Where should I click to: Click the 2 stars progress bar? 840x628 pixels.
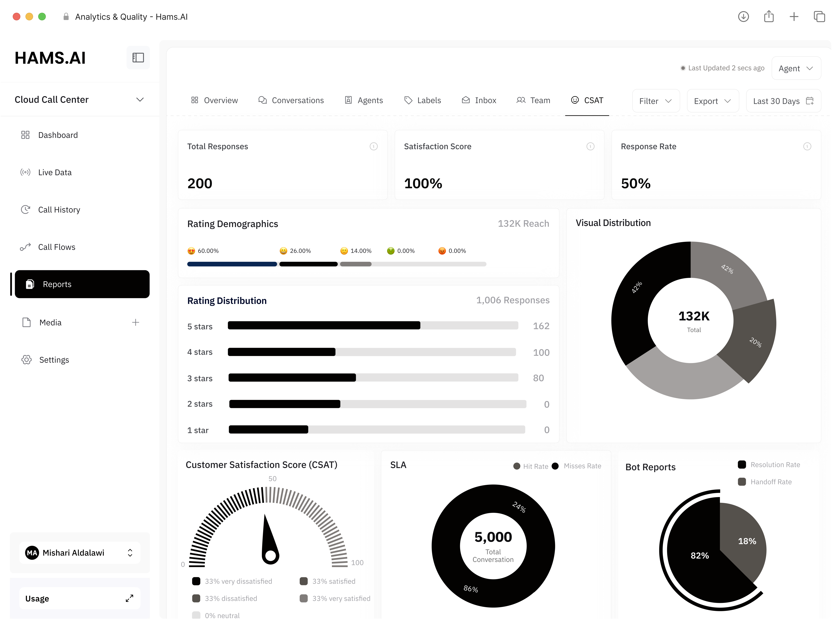click(x=378, y=404)
